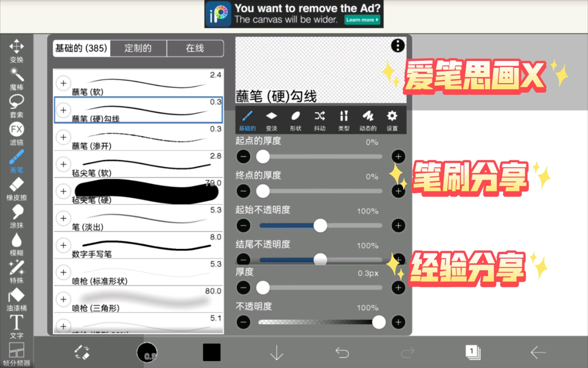The image size is (588, 368).
Task: Decrease 终点的厚度 with minus button
Action: click(243, 191)
